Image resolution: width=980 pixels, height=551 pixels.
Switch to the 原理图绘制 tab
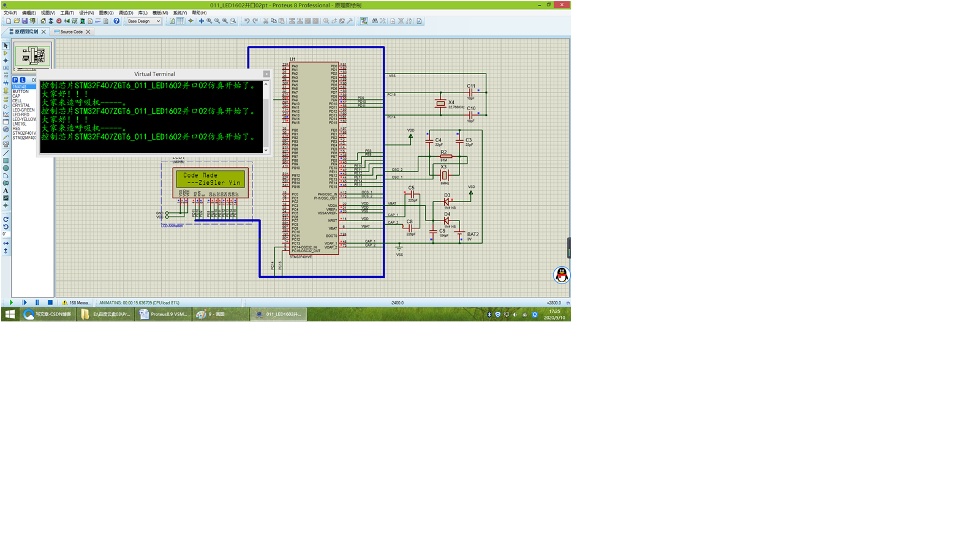(x=26, y=32)
